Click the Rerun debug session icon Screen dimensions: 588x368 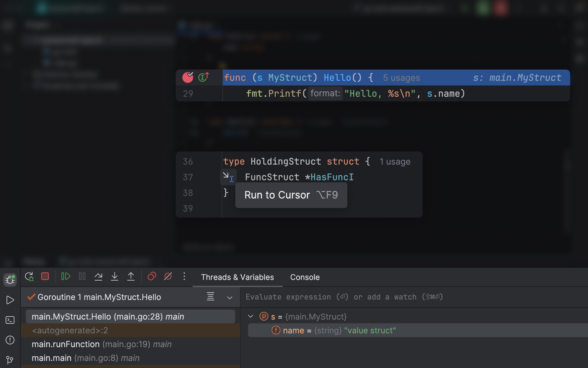click(x=29, y=276)
